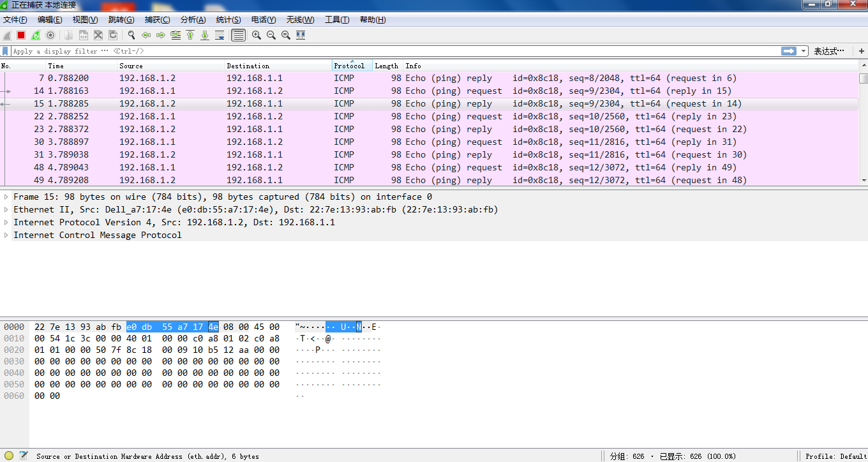The height and width of the screenshot is (462, 868).
Task: Click the Go to specified packet icon
Action: pyautogui.click(x=176, y=35)
